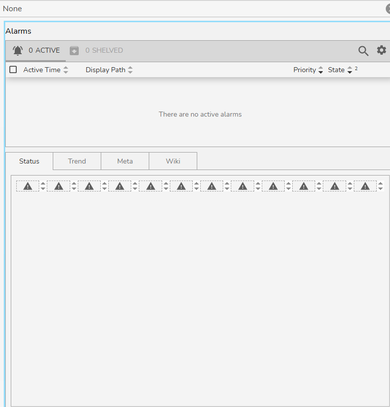Image resolution: width=390 pixels, height=407 pixels.
Task: Click the shelved alarms box icon
Action: pos(74,51)
